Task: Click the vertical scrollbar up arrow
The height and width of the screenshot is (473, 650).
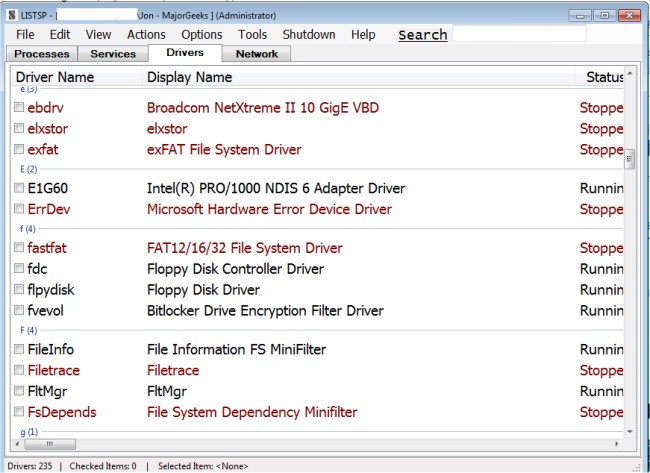Action: [x=630, y=74]
